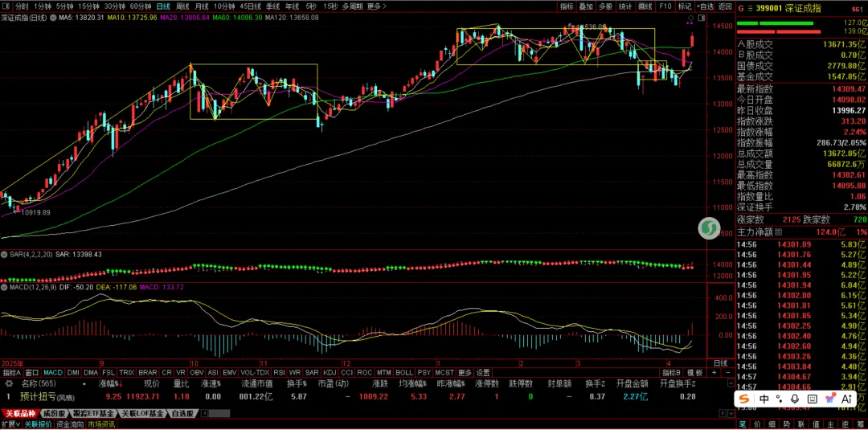The width and height of the screenshot is (868, 430).
Task: Select the 1分钟 period
Action: [x=42, y=6]
